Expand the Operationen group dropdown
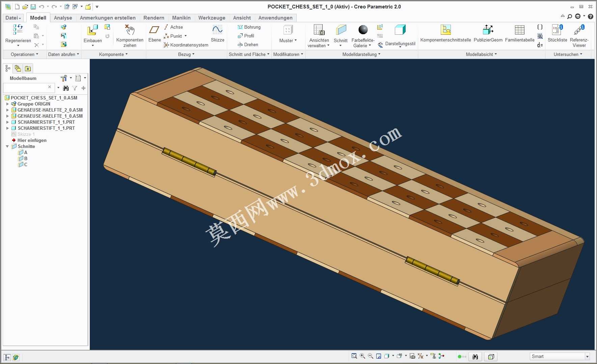 click(x=24, y=54)
